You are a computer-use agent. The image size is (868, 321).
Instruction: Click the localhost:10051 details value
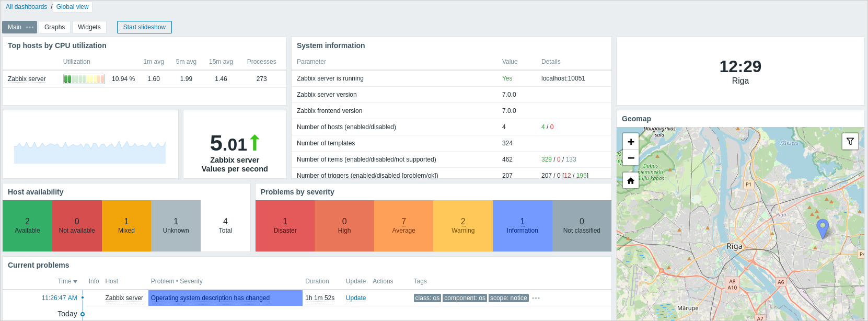[563, 78]
